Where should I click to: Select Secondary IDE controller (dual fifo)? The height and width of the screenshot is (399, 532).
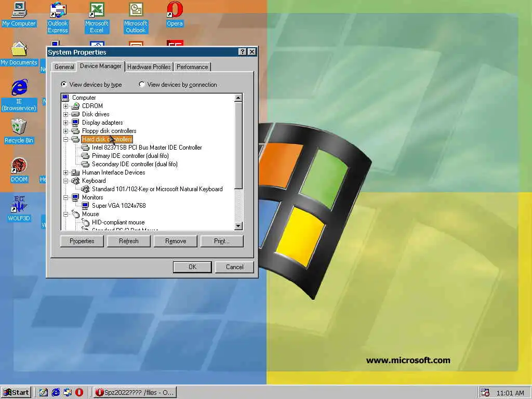[135, 164]
